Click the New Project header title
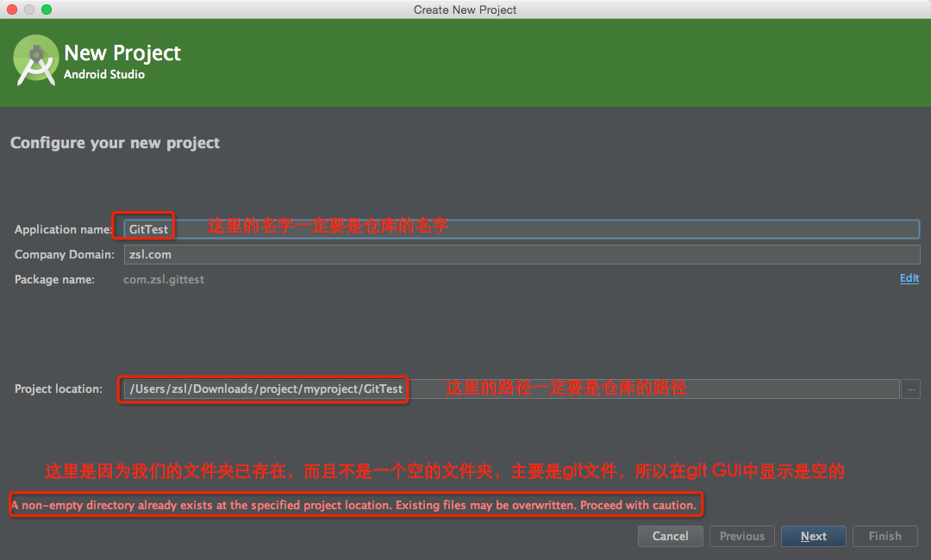This screenshot has width=931, height=560. pyautogui.click(x=122, y=53)
